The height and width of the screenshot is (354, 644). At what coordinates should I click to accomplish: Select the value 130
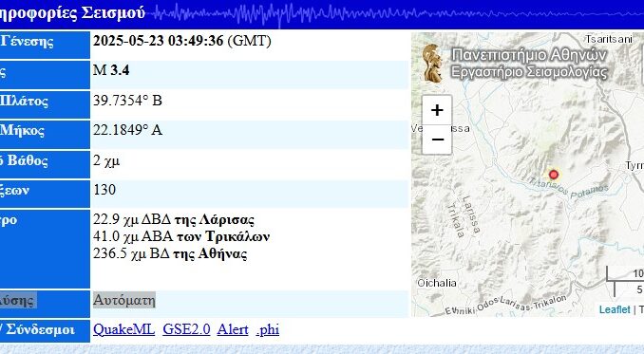click(104, 190)
